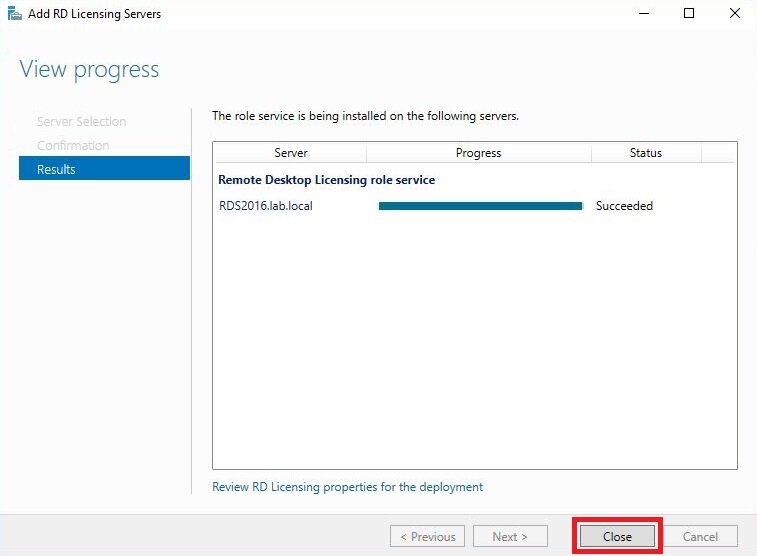
Task: Click the Succeeded status text
Action: click(624, 206)
